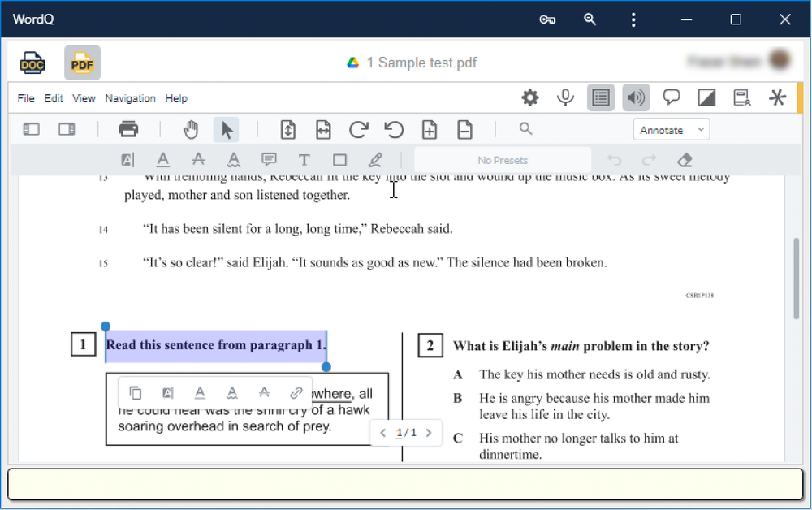The image size is (812, 510).
Task: Open the DOC document view
Action: (31, 62)
